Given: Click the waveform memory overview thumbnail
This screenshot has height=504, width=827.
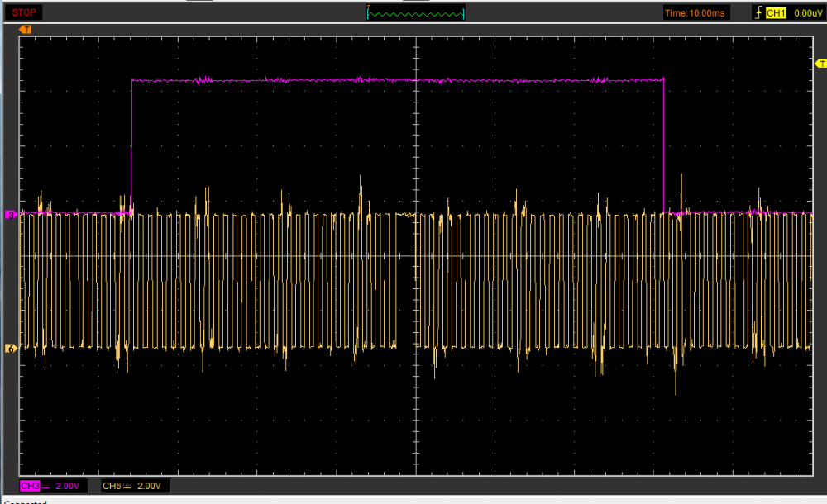Looking at the screenshot, I should click(x=415, y=12).
